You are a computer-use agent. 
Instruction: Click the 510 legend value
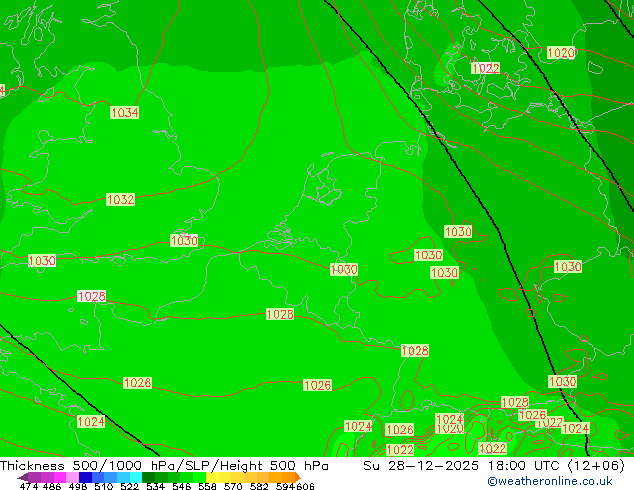pos(104,486)
